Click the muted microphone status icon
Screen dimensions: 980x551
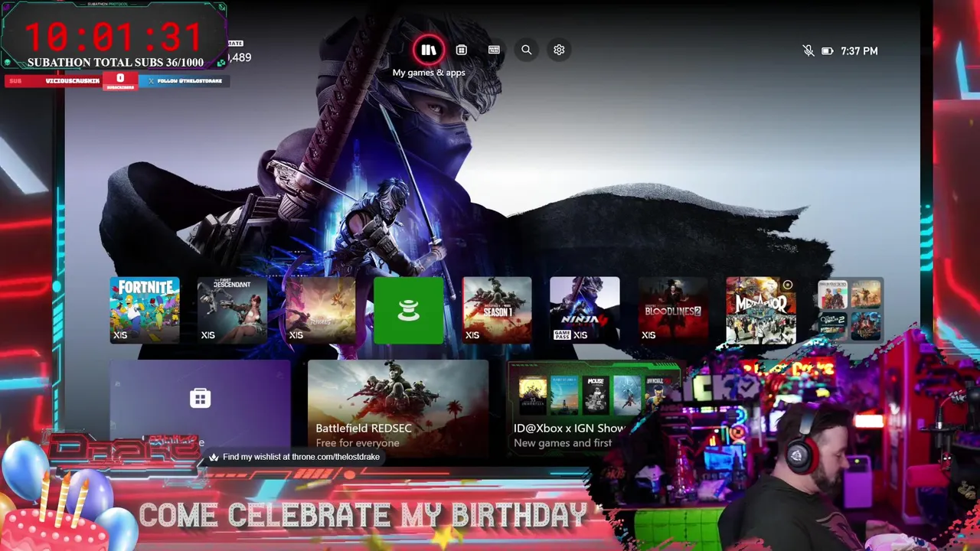point(808,51)
